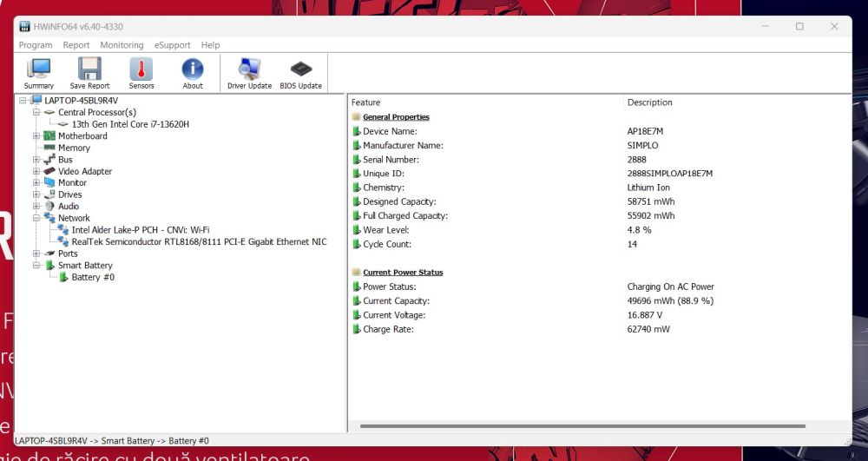This screenshot has width=868, height=461.
Task: Launch the Driver Update tool
Action: (249, 73)
